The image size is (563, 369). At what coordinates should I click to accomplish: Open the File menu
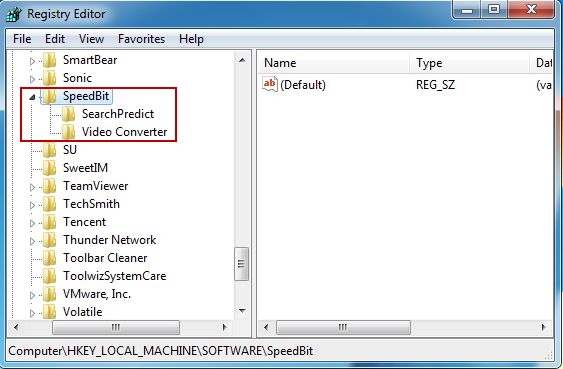pos(22,39)
